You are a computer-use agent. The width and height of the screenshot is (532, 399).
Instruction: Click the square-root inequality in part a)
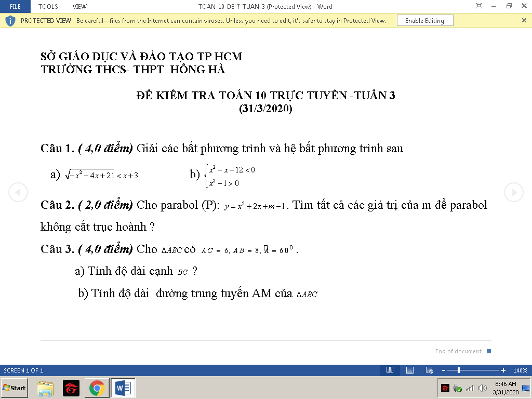pyautogui.click(x=101, y=175)
